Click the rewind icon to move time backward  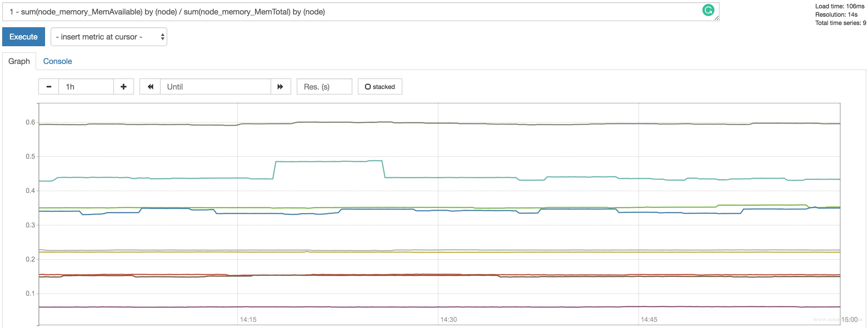click(150, 87)
